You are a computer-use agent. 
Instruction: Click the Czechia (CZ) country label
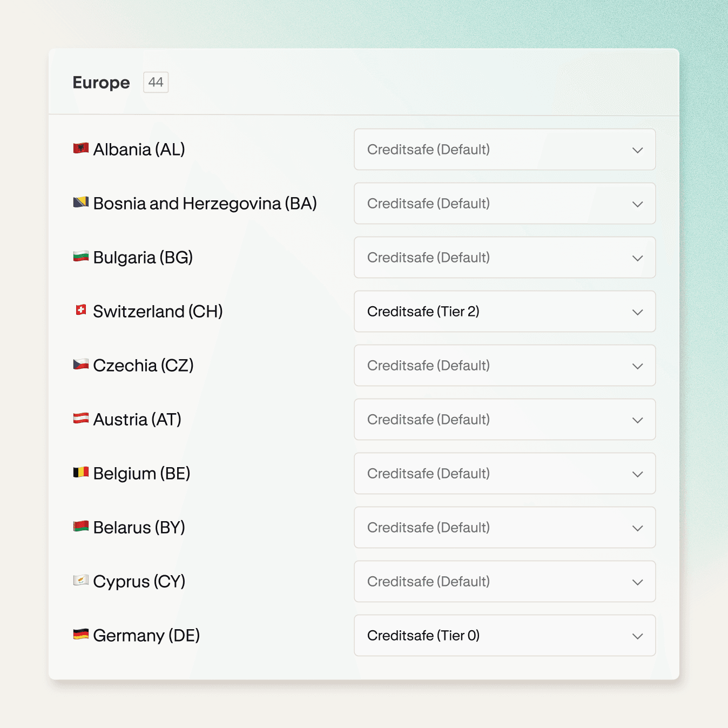pyautogui.click(x=143, y=366)
